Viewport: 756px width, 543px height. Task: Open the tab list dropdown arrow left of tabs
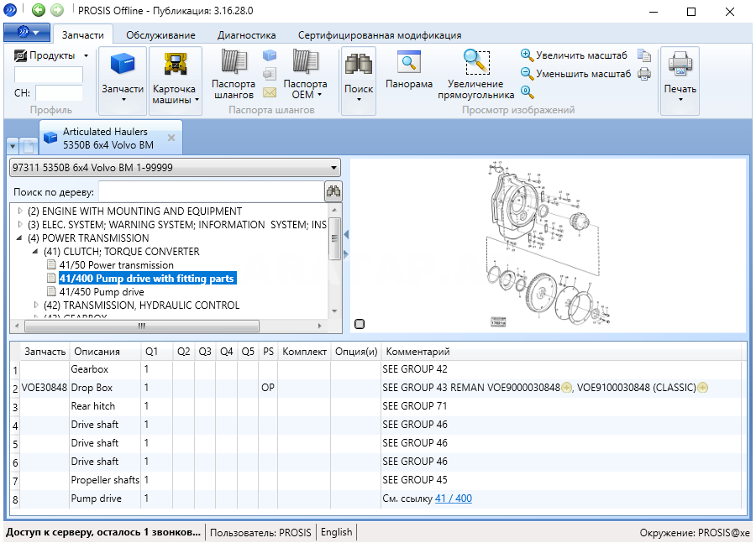click(13, 145)
